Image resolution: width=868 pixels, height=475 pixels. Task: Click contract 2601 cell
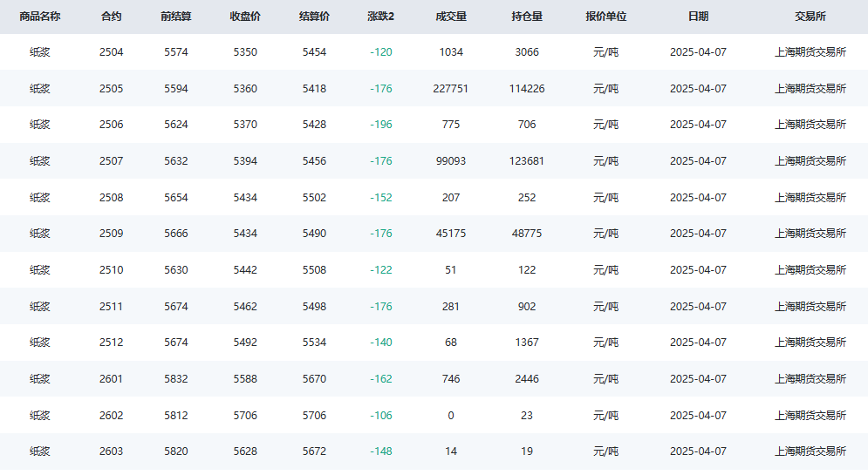(112, 379)
